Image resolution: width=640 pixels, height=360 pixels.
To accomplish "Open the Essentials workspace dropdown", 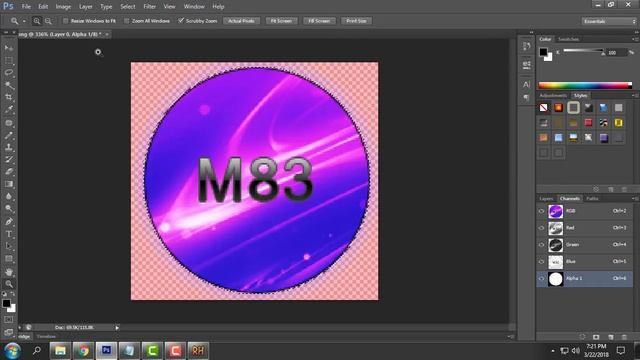I will (609, 21).
